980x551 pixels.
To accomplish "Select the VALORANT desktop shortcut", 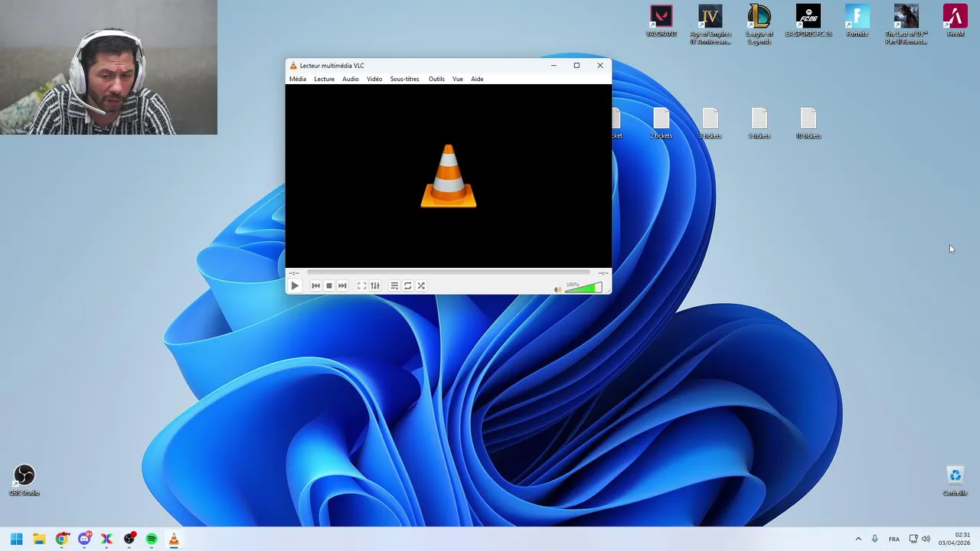I will point(661,21).
